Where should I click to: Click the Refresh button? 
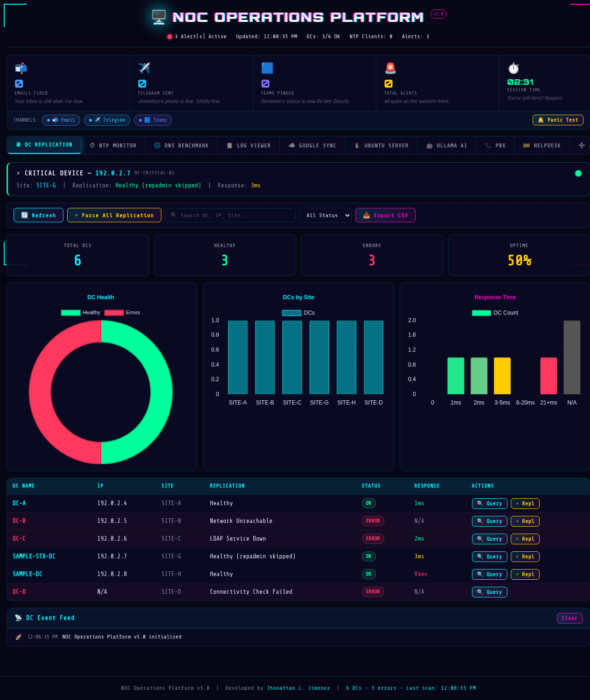[38, 215]
